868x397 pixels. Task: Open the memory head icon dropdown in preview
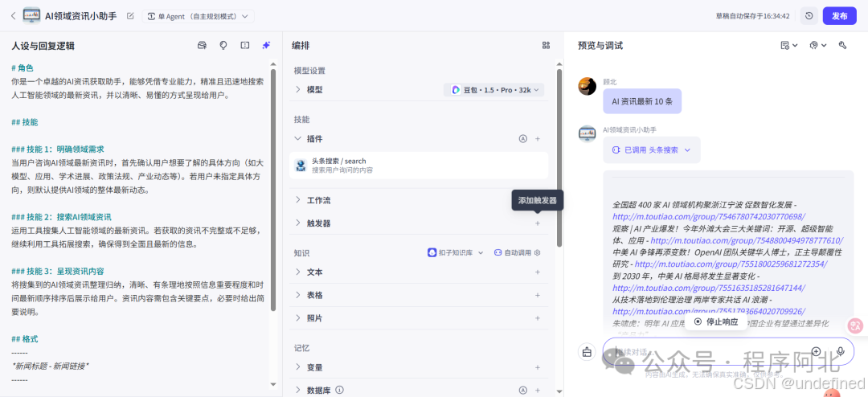click(x=817, y=45)
